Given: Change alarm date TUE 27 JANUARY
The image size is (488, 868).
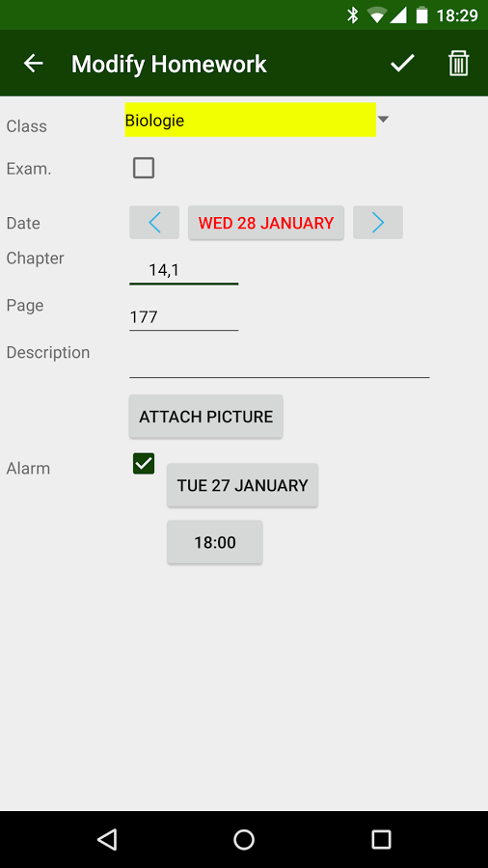Looking at the screenshot, I should coord(242,485).
